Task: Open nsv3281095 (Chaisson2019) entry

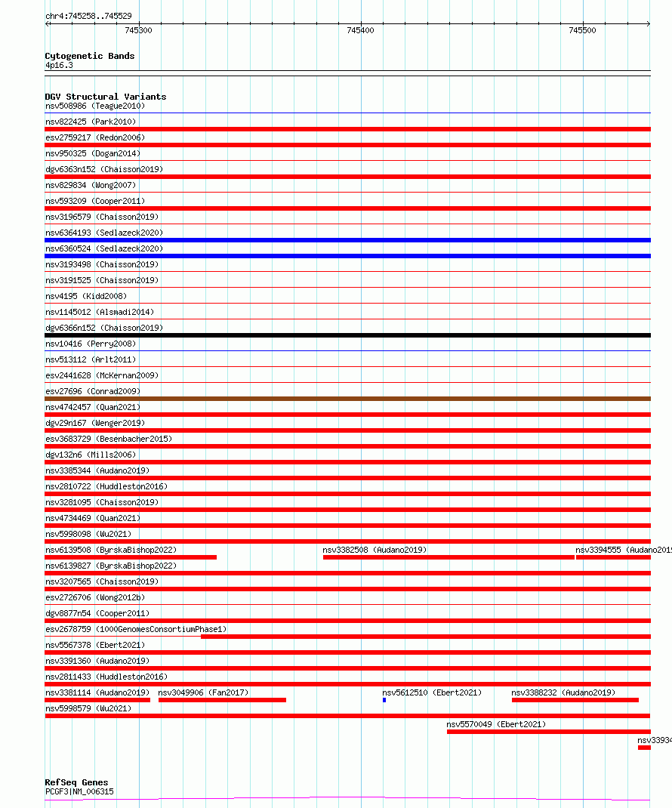Action: click(102, 502)
